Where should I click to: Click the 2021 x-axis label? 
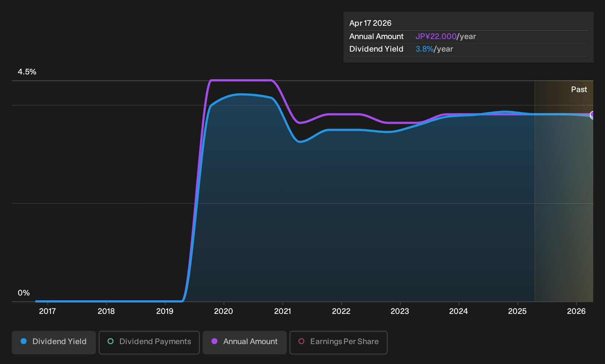pos(283,311)
